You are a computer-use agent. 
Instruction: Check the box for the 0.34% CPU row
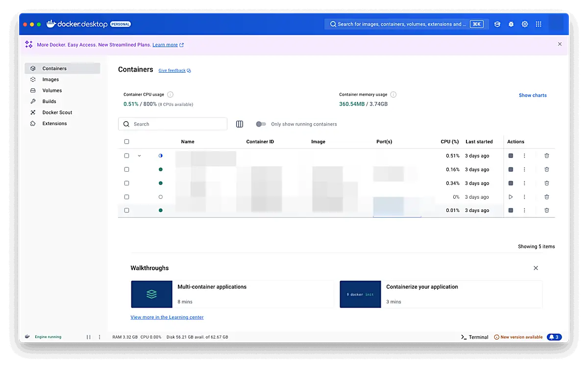tap(126, 183)
